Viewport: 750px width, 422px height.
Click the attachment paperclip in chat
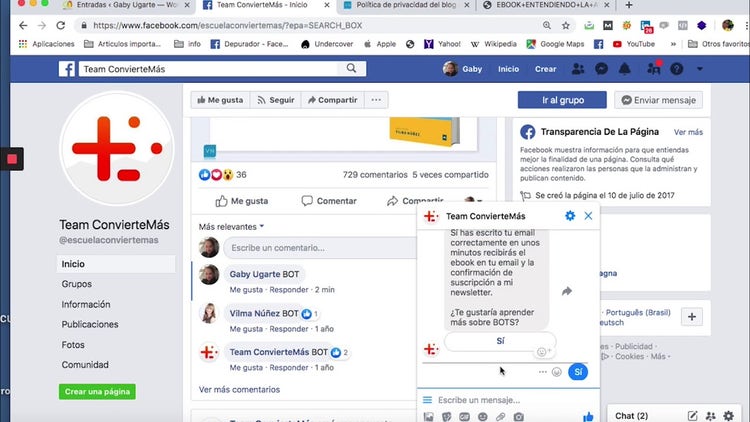500,417
